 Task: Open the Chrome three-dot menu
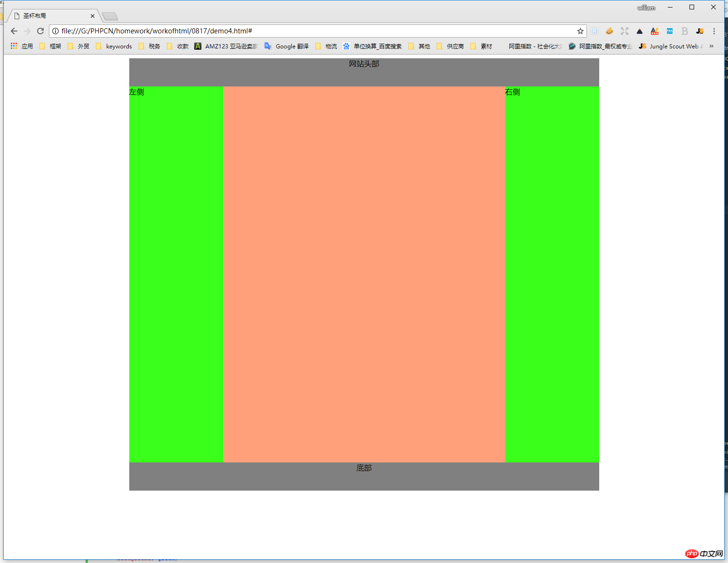pyautogui.click(x=714, y=31)
